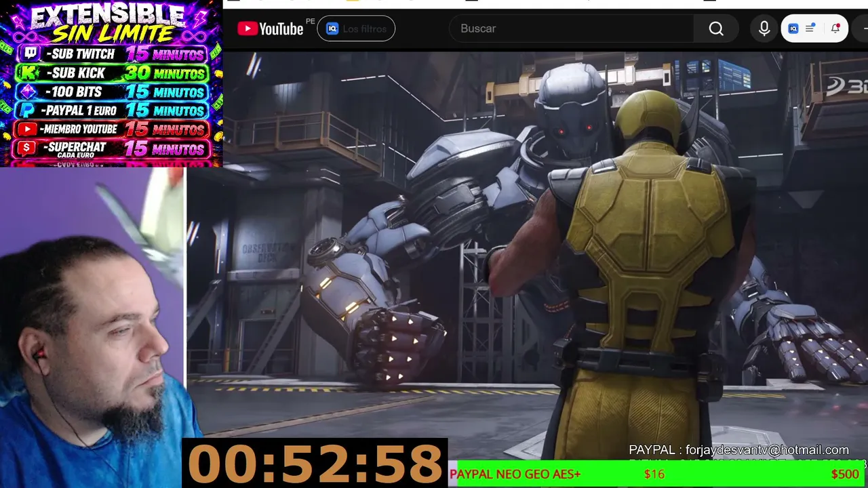The width and height of the screenshot is (868, 488).
Task: Click the 00:52:58 countdown timer
Action: [x=315, y=464]
